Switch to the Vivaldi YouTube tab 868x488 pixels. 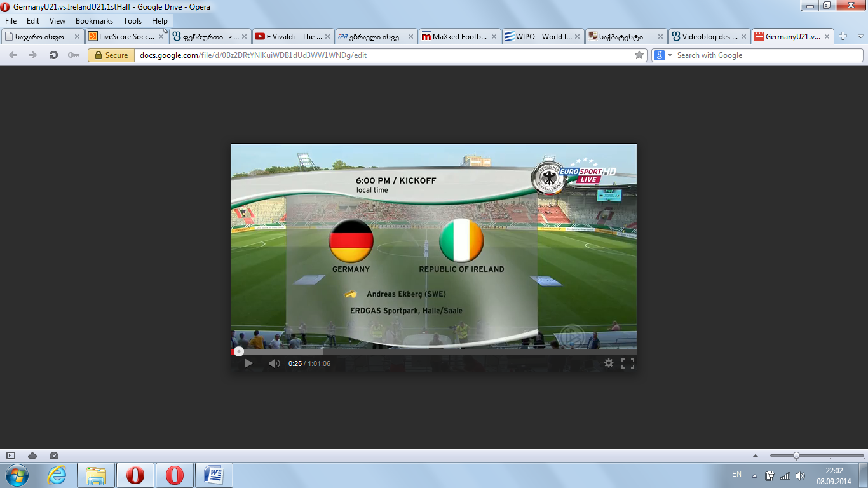[293, 37]
